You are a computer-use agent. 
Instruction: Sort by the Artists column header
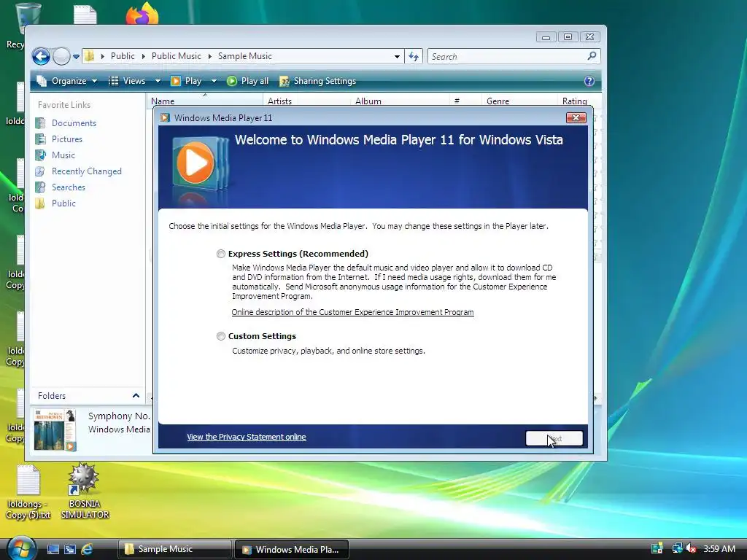[x=306, y=101]
